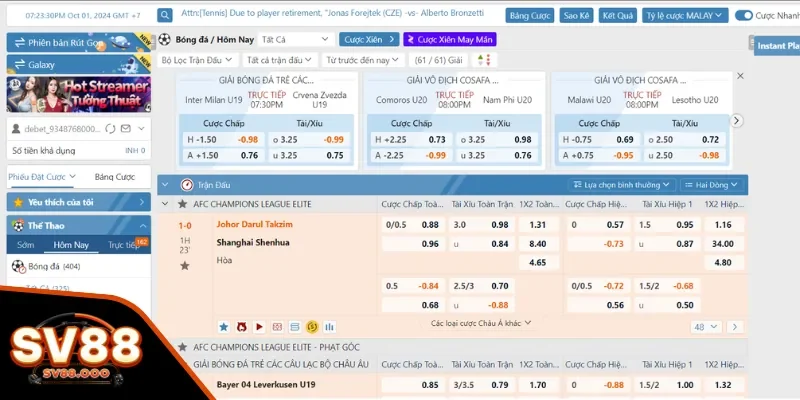Go to next page arrow beside 48 dropdown

(735, 327)
